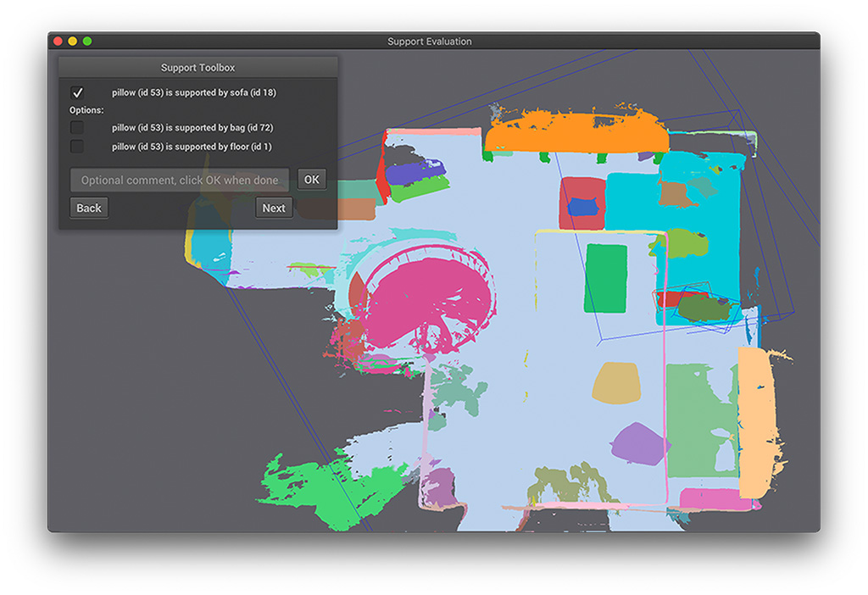The width and height of the screenshot is (868, 595).
Task: Click the OK button
Action: click(310, 179)
